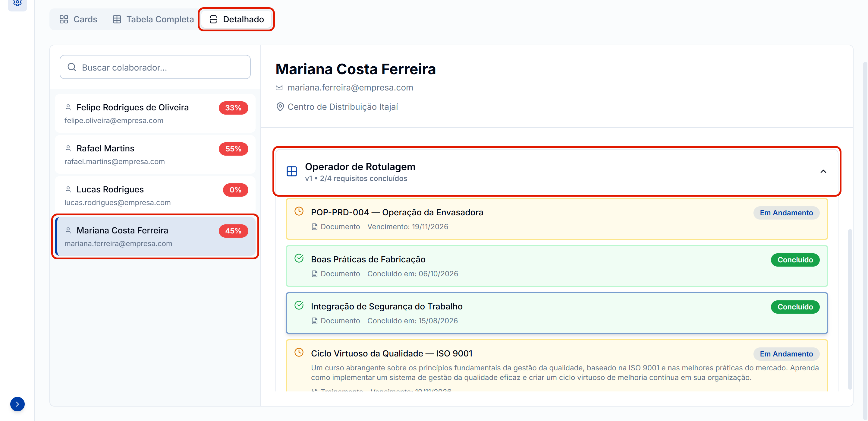Screen dimensions: 868x421
Task: Select the Detalhado view tab
Action: point(237,20)
